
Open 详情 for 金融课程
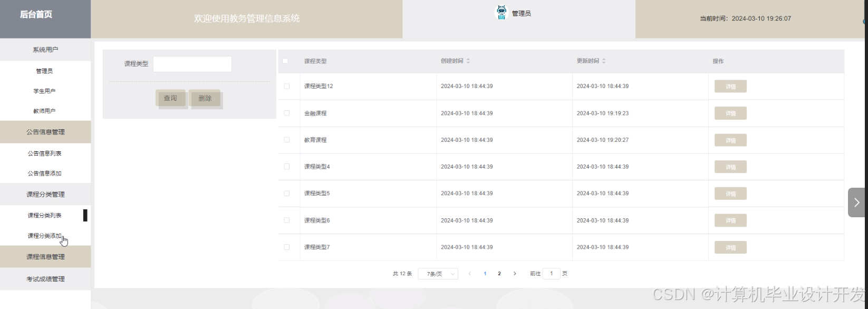pyautogui.click(x=730, y=113)
